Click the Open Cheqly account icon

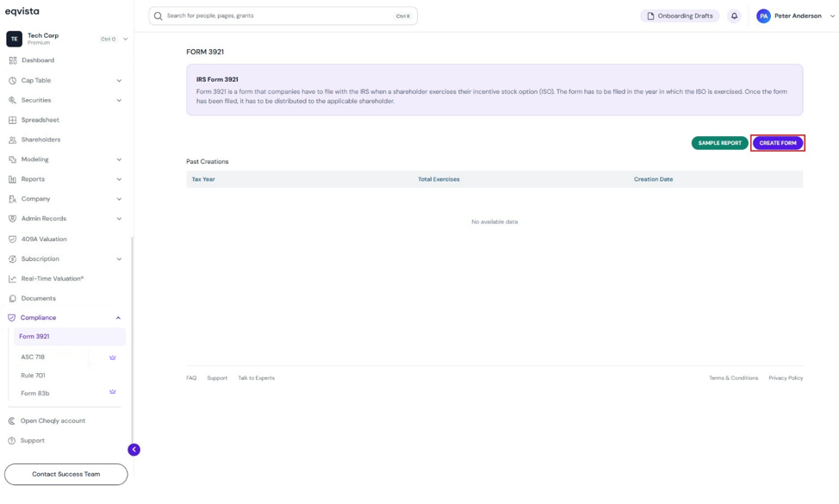(x=12, y=421)
